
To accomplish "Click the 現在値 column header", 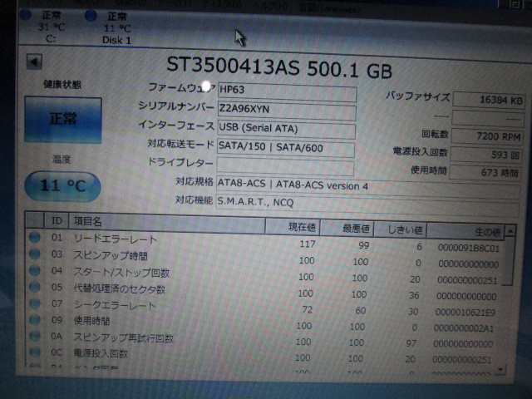I will [292, 227].
